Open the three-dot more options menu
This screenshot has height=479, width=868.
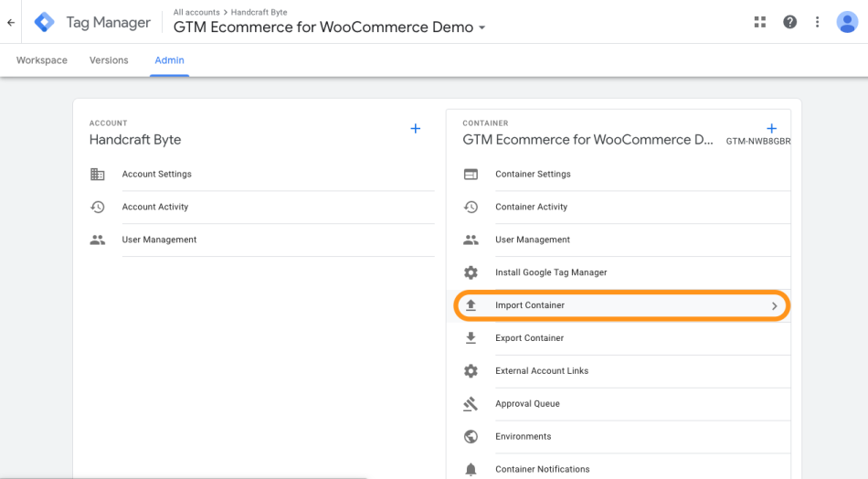click(x=817, y=22)
